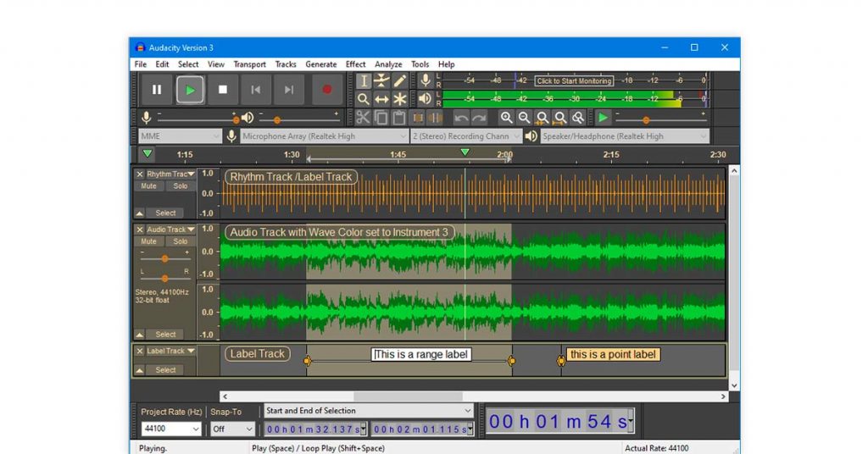Stop playback with the Stop button
Viewport: 868px width, 454px height.
pos(223,90)
